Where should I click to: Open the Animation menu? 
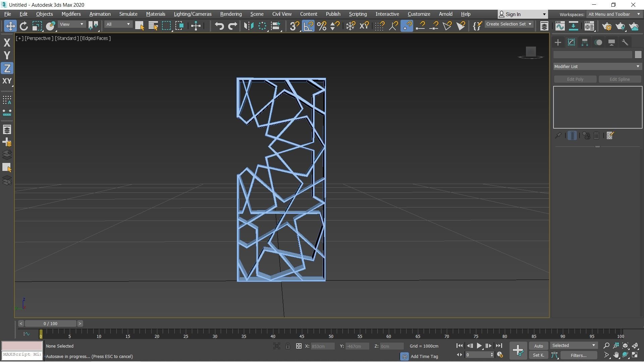point(100,14)
